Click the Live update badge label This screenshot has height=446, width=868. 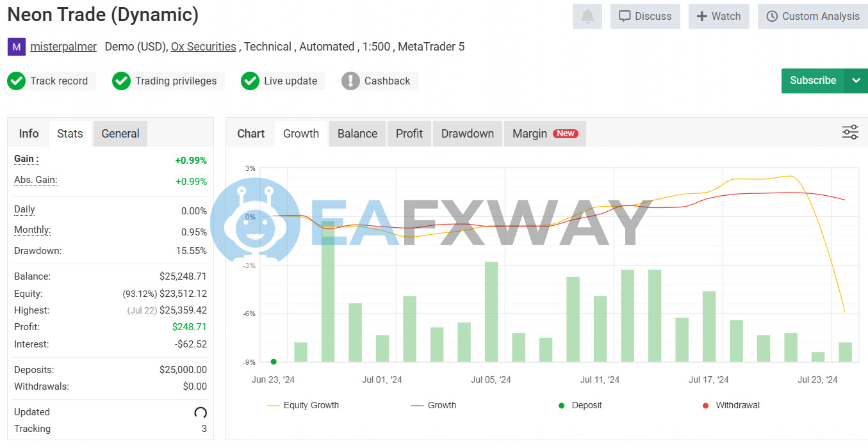coord(291,81)
